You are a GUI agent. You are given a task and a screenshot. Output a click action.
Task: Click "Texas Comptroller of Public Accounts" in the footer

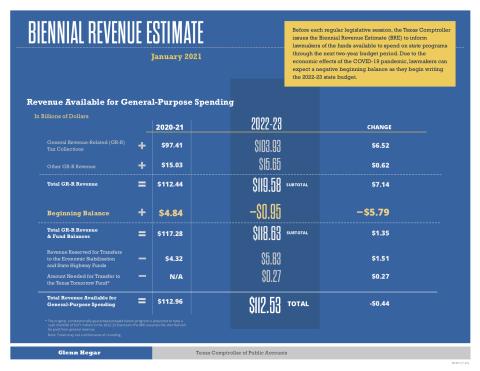click(x=241, y=353)
